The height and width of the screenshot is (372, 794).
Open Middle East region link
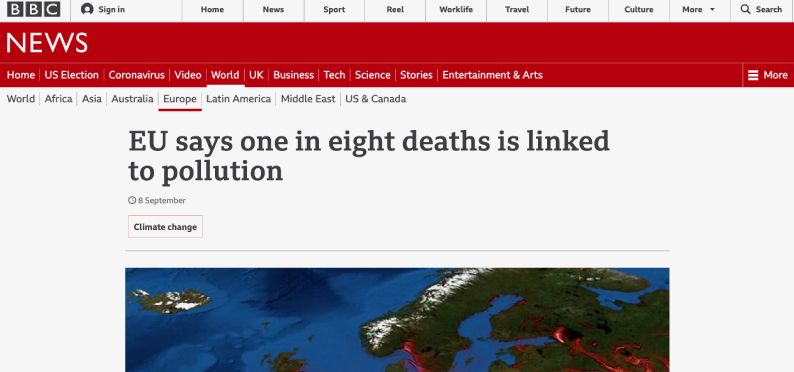[308, 99]
